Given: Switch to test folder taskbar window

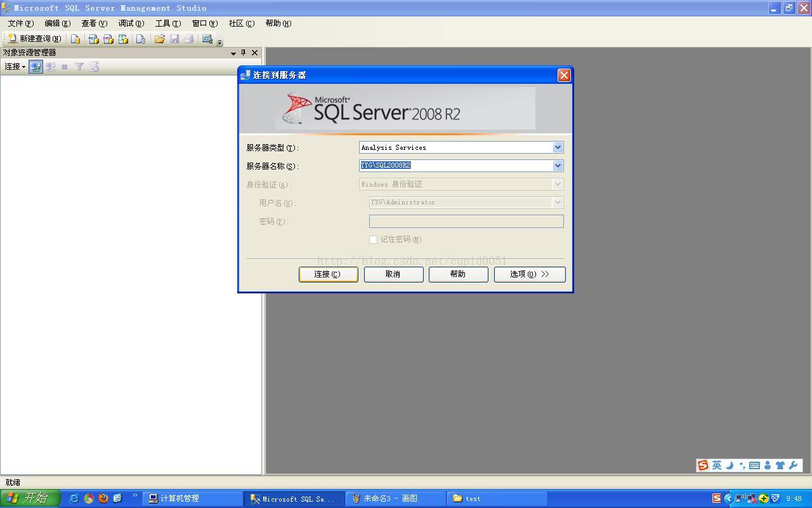Looking at the screenshot, I should tap(497, 498).
